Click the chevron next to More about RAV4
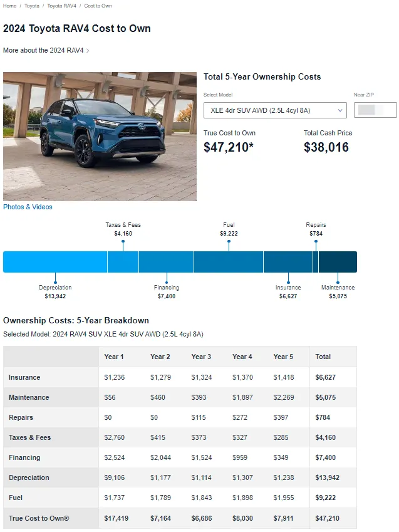Viewport: 399px width, 532px height. (x=88, y=51)
